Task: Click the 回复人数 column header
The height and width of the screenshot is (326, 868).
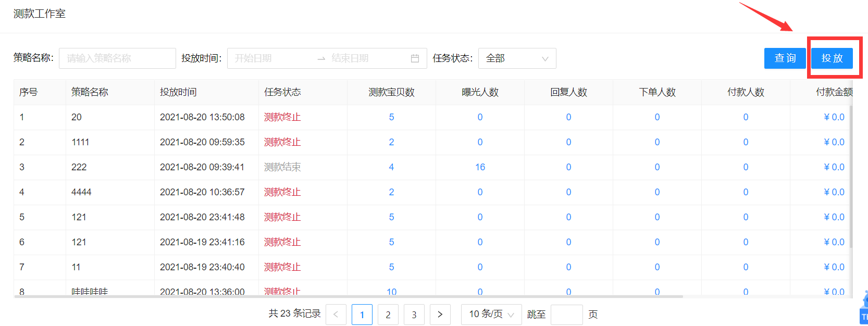Action: 568,92
